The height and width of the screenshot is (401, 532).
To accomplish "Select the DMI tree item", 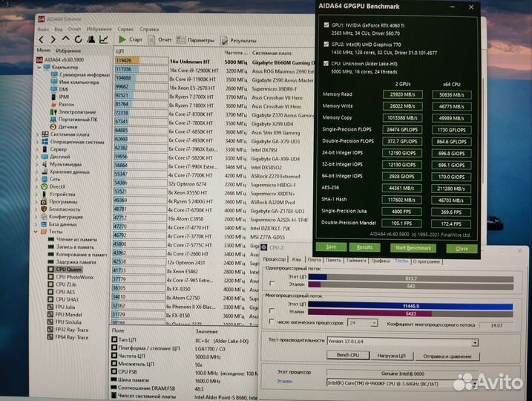I will coord(59,89).
